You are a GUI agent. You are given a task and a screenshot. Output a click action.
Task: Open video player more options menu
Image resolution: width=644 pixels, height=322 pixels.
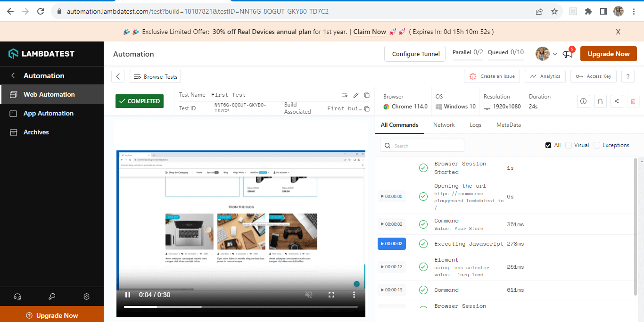click(x=354, y=295)
